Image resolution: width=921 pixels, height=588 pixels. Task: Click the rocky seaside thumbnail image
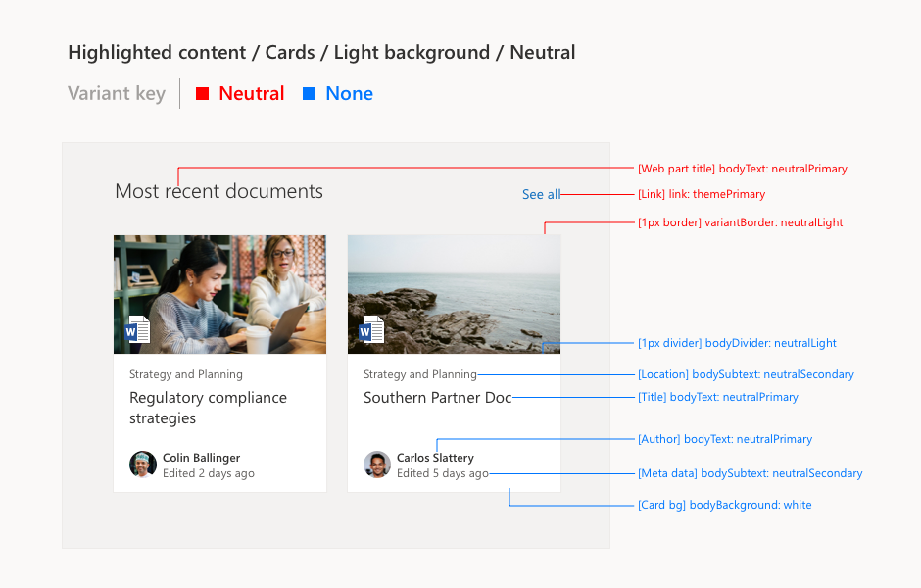click(454, 294)
